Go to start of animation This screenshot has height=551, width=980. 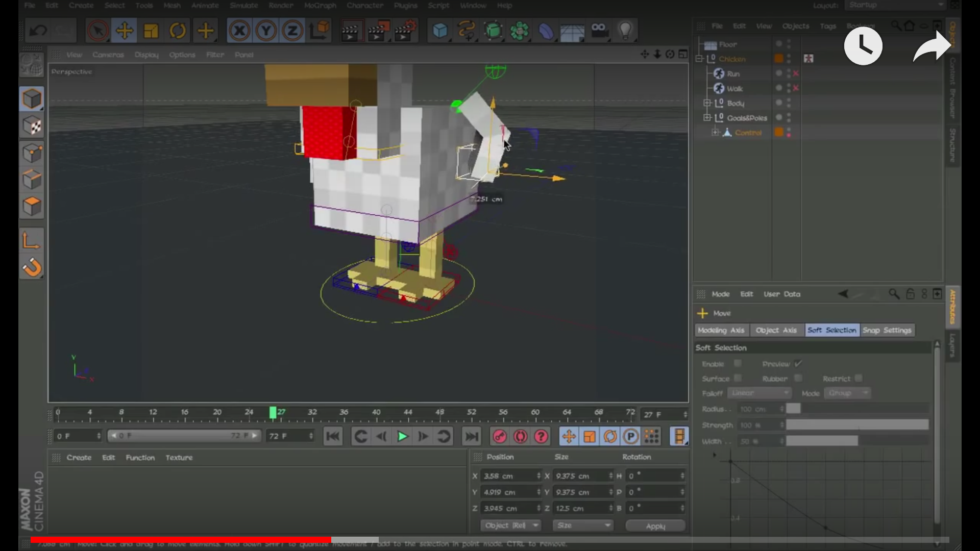[333, 437]
